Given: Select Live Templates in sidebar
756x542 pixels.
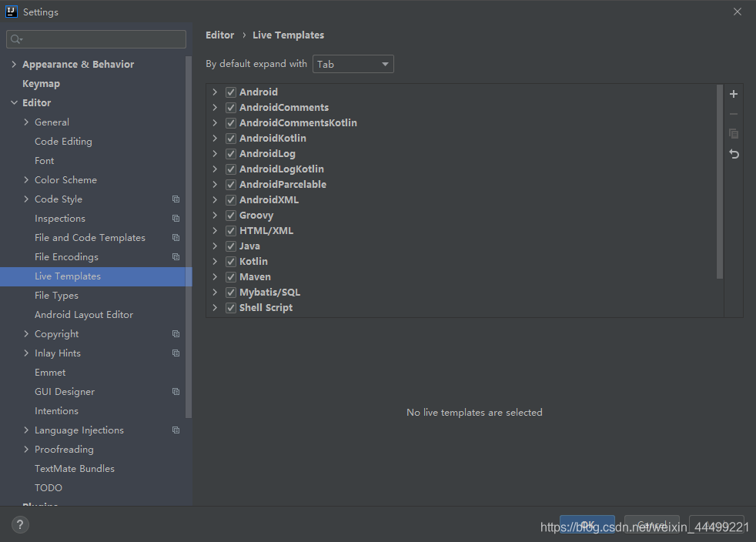Looking at the screenshot, I should (96, 276).
